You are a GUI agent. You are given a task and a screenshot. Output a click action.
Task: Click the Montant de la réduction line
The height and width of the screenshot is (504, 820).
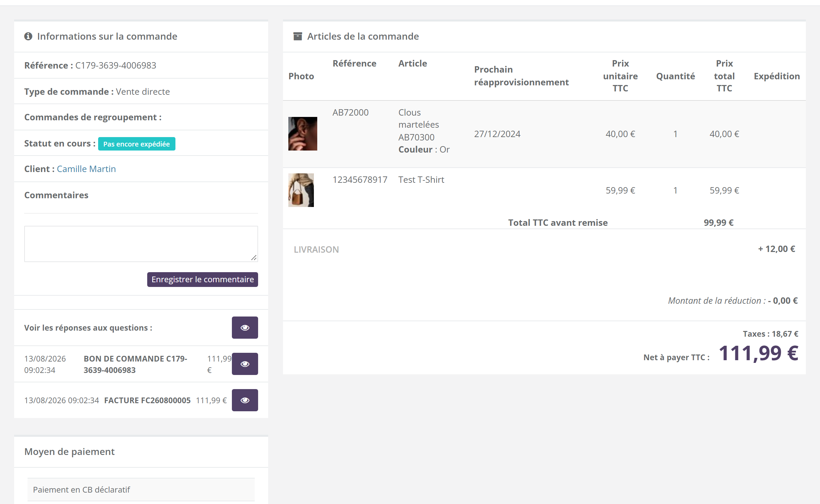tap(733, 301)
